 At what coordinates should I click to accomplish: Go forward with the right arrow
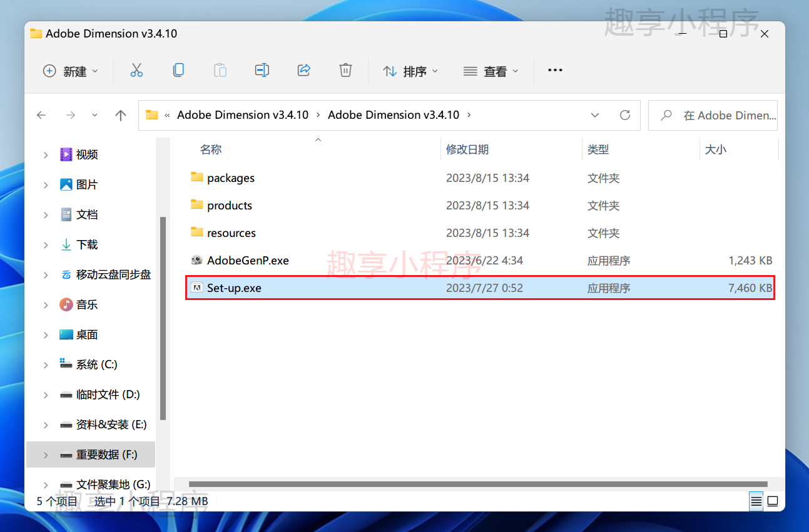click(70, 115)
